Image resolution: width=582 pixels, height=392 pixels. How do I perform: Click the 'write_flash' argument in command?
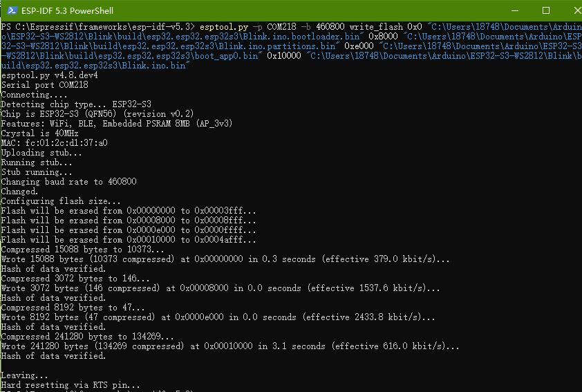pos(376,27)
